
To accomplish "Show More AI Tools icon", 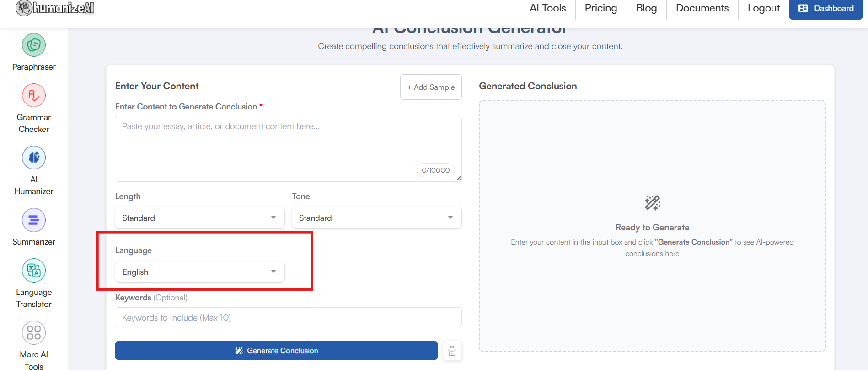I will tap(34, 333).
